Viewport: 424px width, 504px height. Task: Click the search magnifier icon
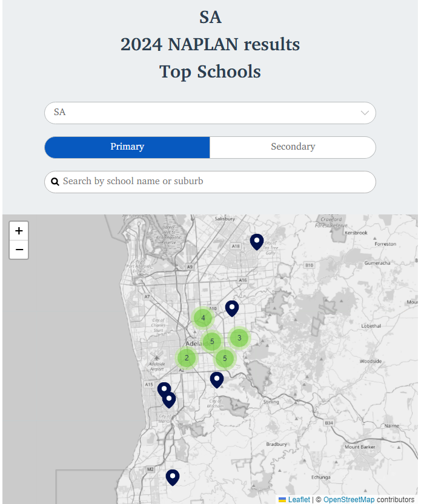point(55,182)
